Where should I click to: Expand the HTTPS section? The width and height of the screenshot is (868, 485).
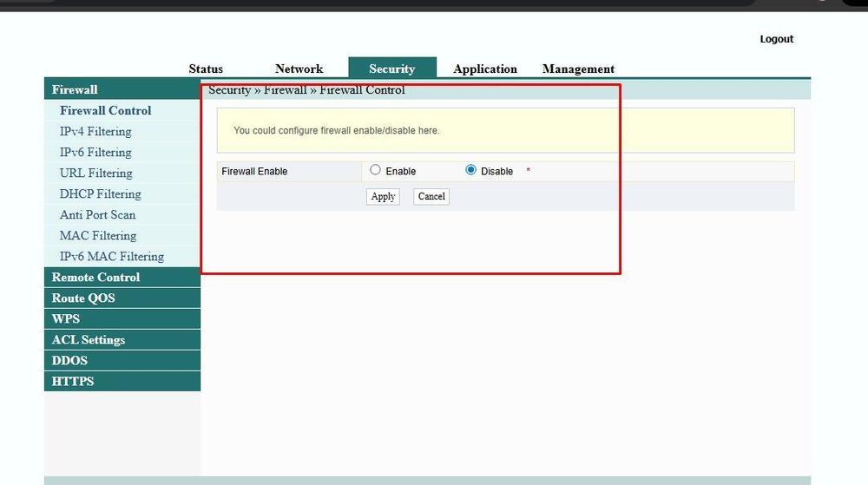click(122, 382)
